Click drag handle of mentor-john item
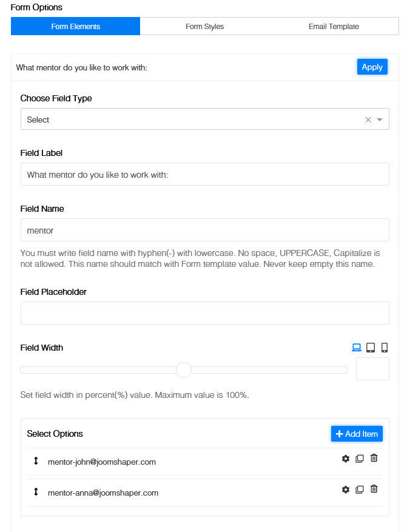Viewport: 407px width, 532px height. (36, 461)
